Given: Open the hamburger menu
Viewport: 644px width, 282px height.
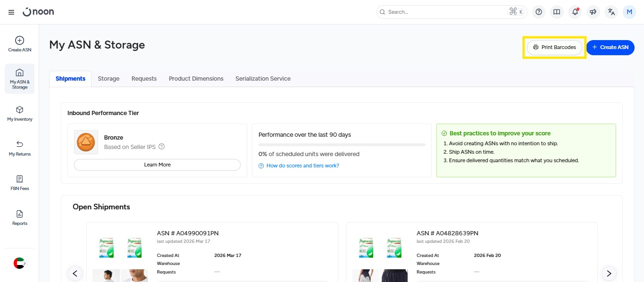Looking at the screenshot, I should point(11,12).
